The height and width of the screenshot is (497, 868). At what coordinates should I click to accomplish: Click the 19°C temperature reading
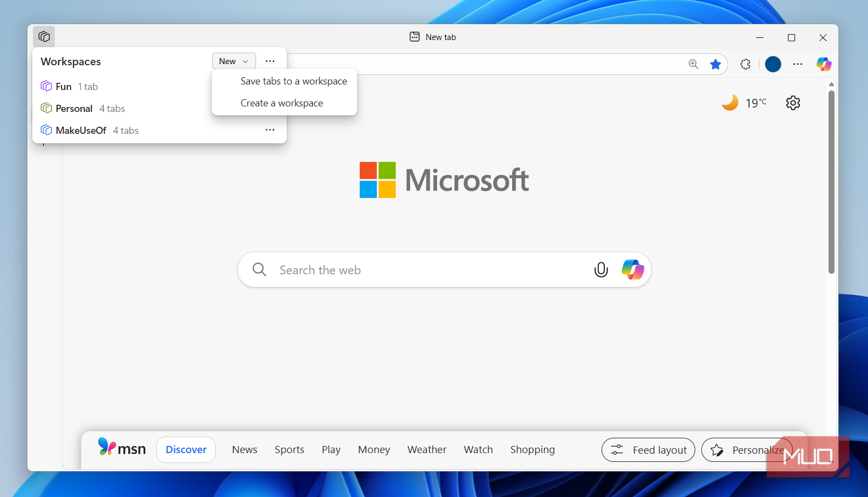click(756, 103)
